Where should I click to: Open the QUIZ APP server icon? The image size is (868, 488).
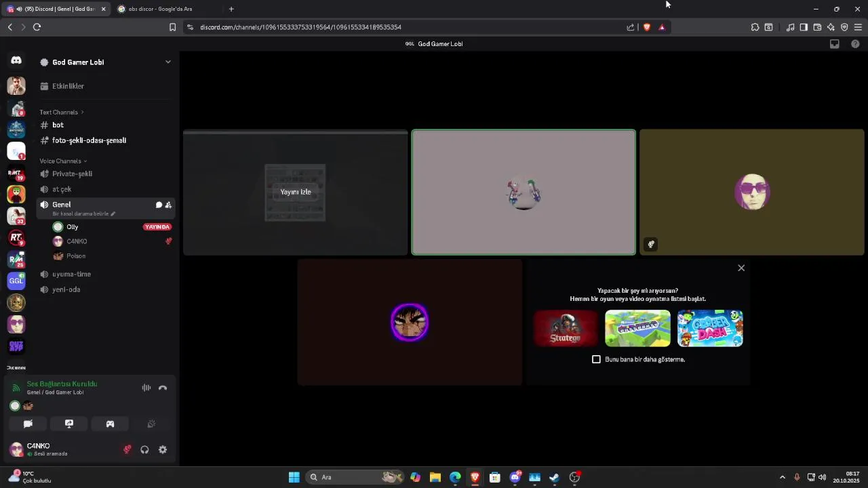click(x=16, y=346)
